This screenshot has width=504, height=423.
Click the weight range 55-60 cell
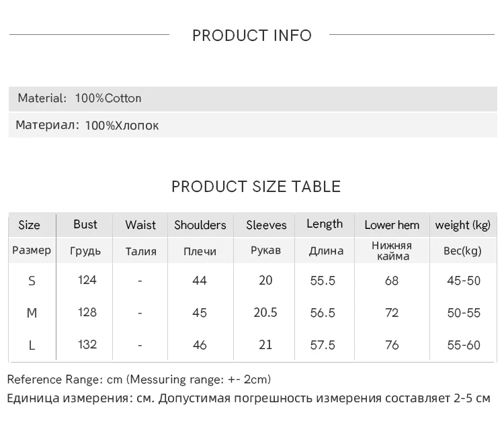(x=464, y=345)
